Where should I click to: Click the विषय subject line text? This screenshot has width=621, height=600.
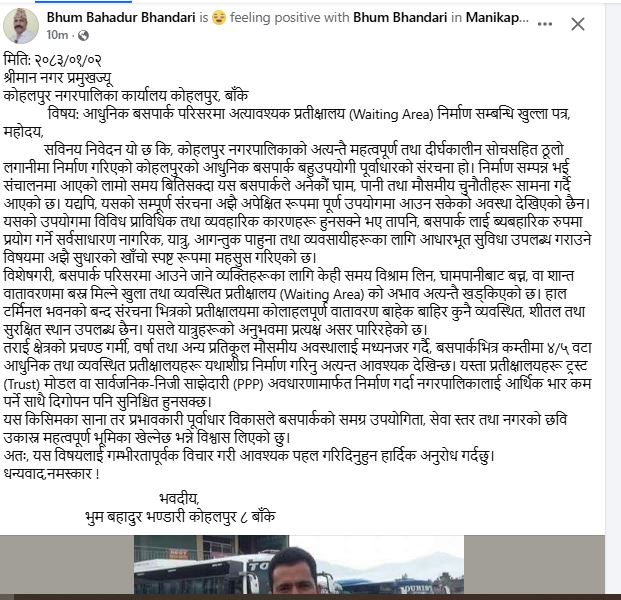click(309, 114)
